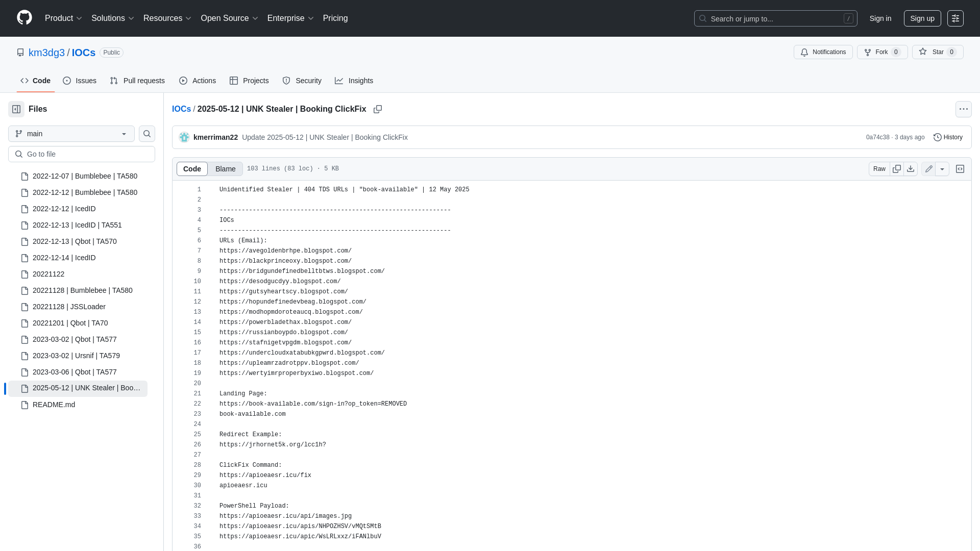Open the IOCs repository name link
The width and height of the screenshot is (980, 551).
(84, 53)
